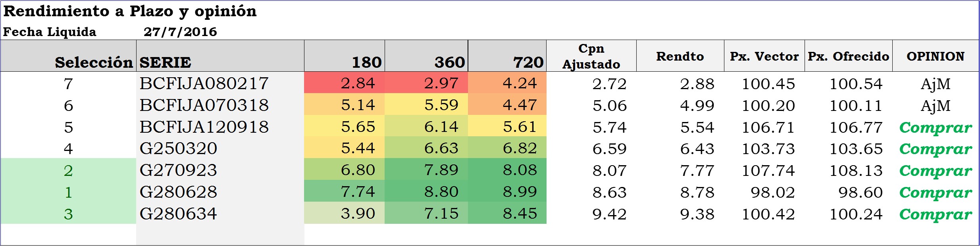The image size is (980, 246).
Task: Click the Cpn Ajustado header cell
Action: [x=591, y=56]
